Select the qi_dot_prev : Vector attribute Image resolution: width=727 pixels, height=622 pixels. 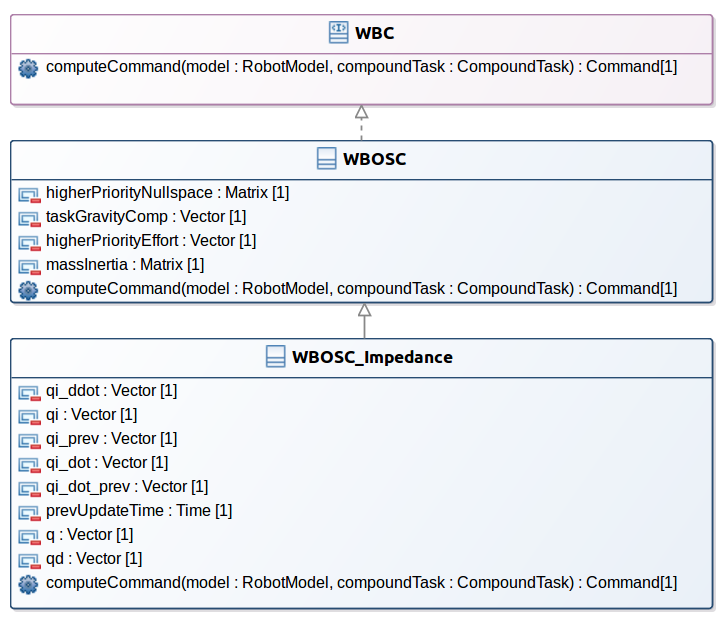(127, 487)
